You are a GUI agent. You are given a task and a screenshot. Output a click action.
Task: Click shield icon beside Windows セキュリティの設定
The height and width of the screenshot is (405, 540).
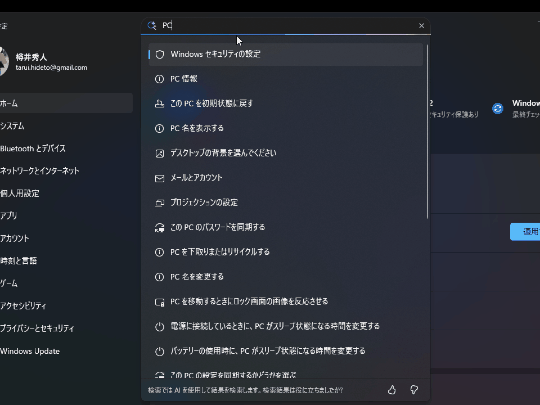(159, 54)
